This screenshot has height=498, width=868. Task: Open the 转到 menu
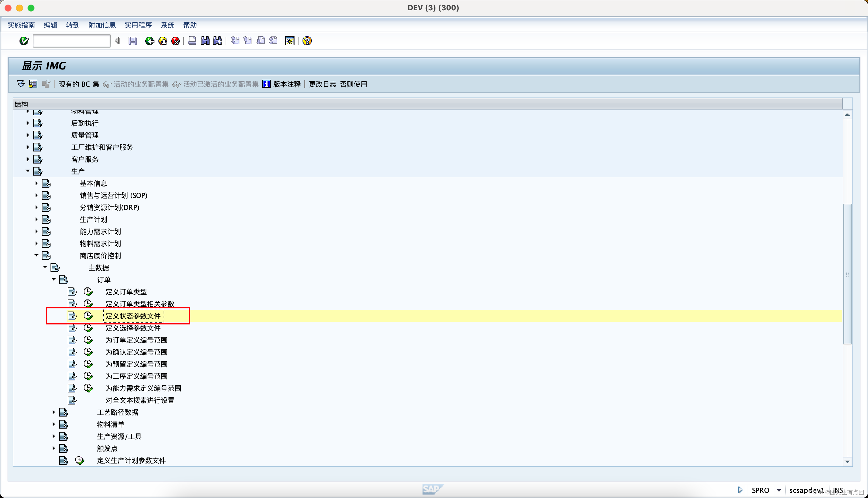(73, 25)
